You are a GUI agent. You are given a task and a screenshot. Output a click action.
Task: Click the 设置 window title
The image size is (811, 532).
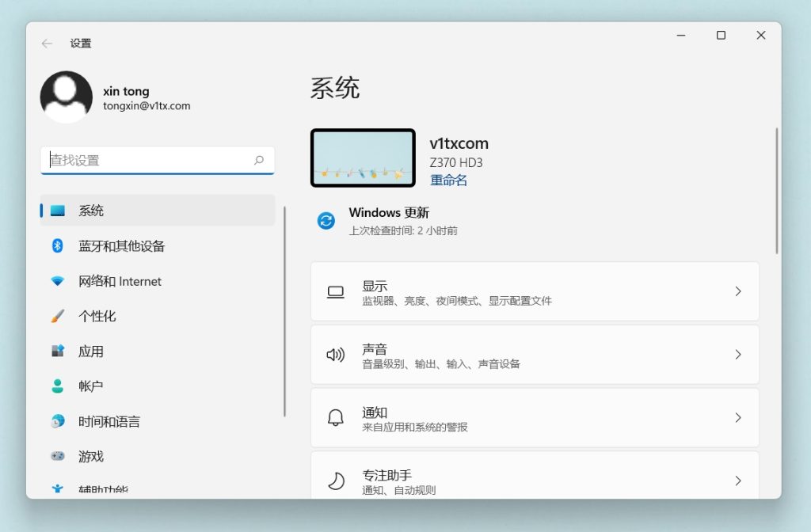pyautogui.click(x=81, y=44)
